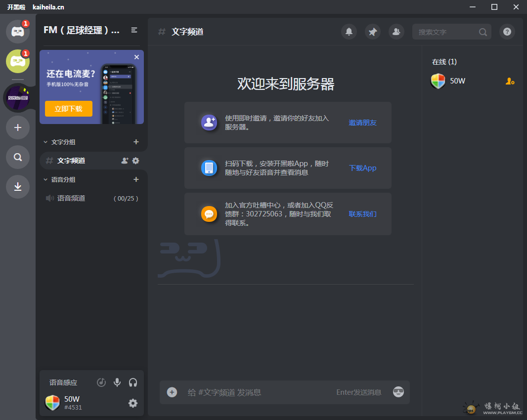Click the 下载App link
The width and height of the screenshot is (527, 420).
tap(363, 168)
